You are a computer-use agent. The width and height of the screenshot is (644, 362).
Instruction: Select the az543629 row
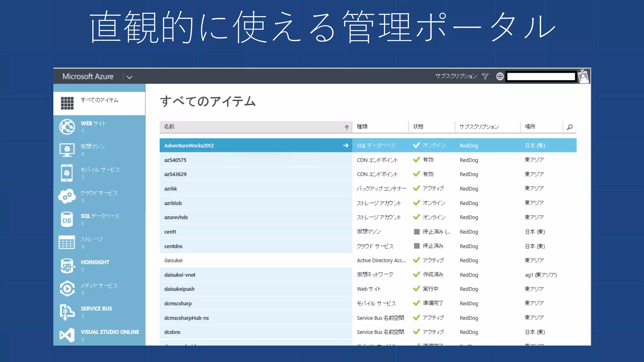368,174
